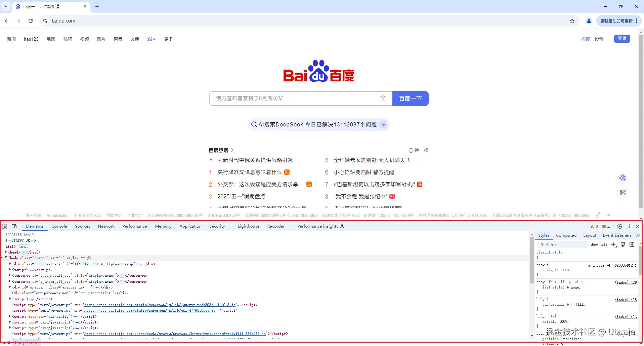Viewport: 644px width, 346px height.
Task: Select the body.cos-pc breadcrumb
Action: [x=27, y=343]
